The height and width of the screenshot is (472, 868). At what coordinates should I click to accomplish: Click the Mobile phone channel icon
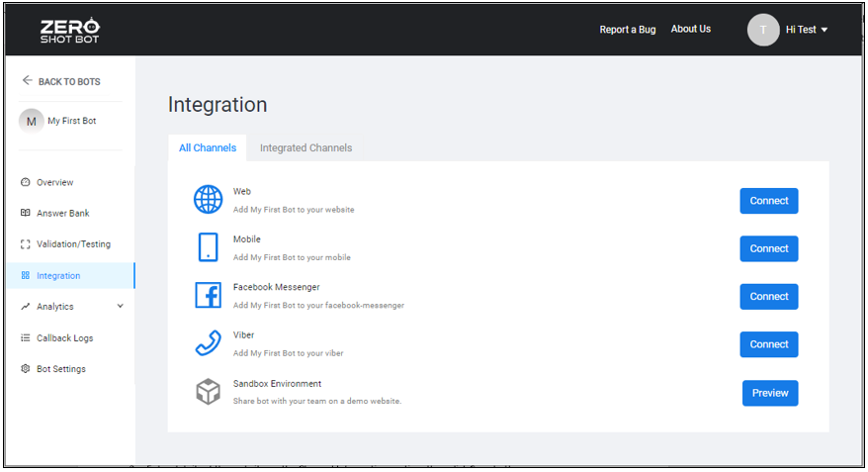coord(208,247)
